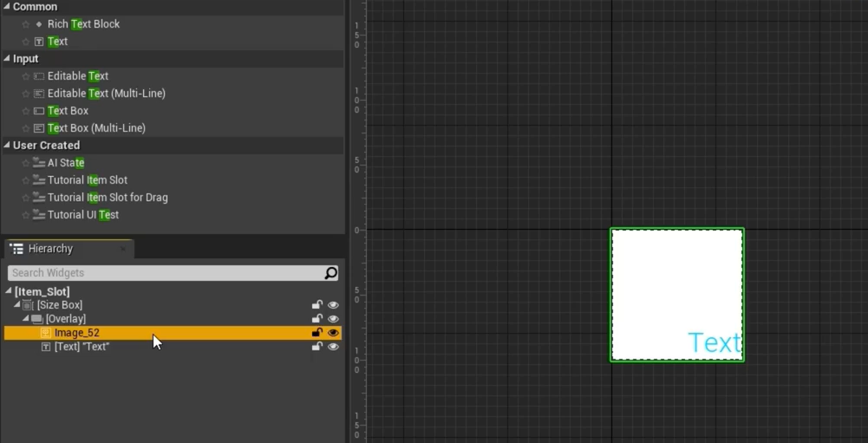This screenshot has height=443, width=868.
Task: Select the [Overlay] row
Action: tap(173, 319)
